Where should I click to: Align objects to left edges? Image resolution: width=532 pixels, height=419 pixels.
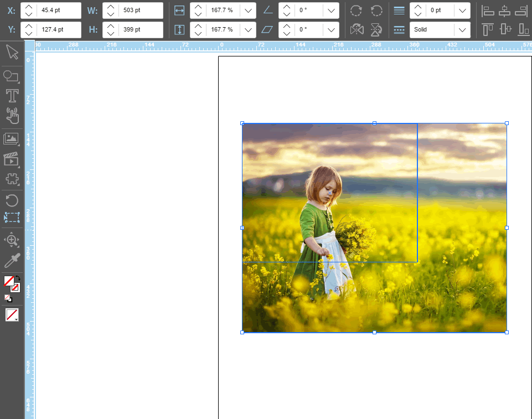tap(488, 11)
